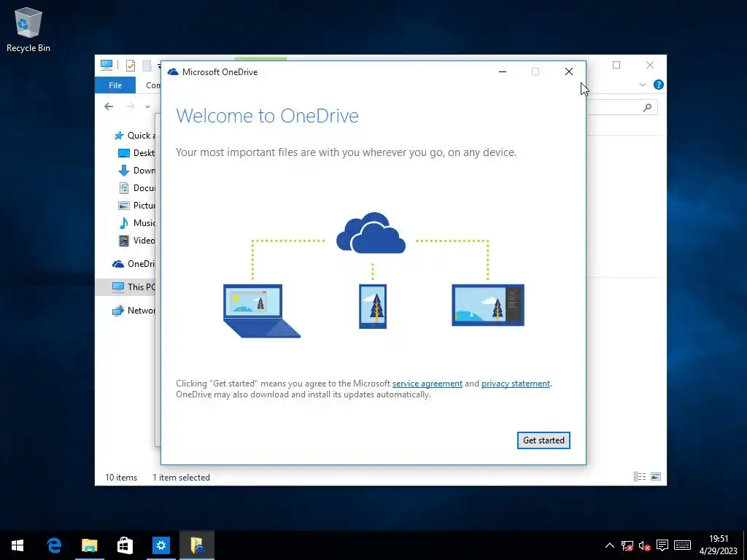Click the muted volume tray icon
This screenshot has width=747, height=560.
click(645, 545)
